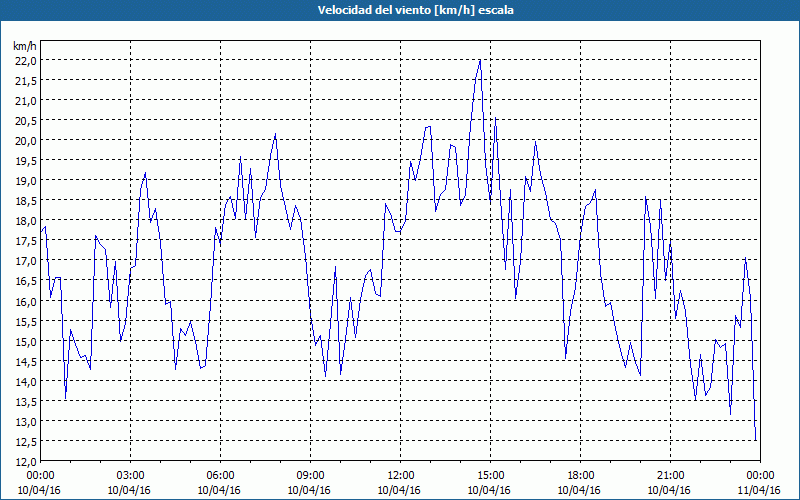Click the '20,5' y-axis label
Viewport: 800px width, 500px height.
[x=26, y=120]
